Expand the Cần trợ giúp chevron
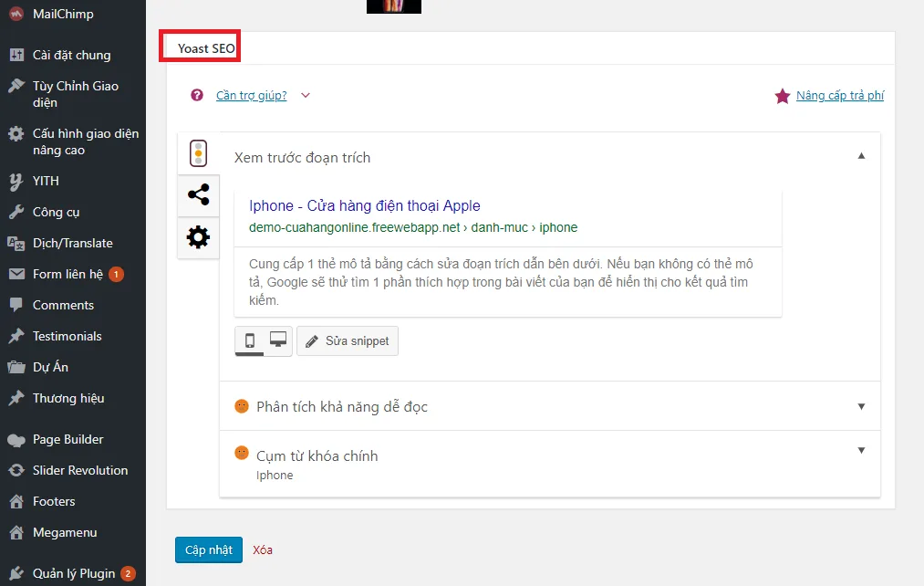 tap(306, 95)
